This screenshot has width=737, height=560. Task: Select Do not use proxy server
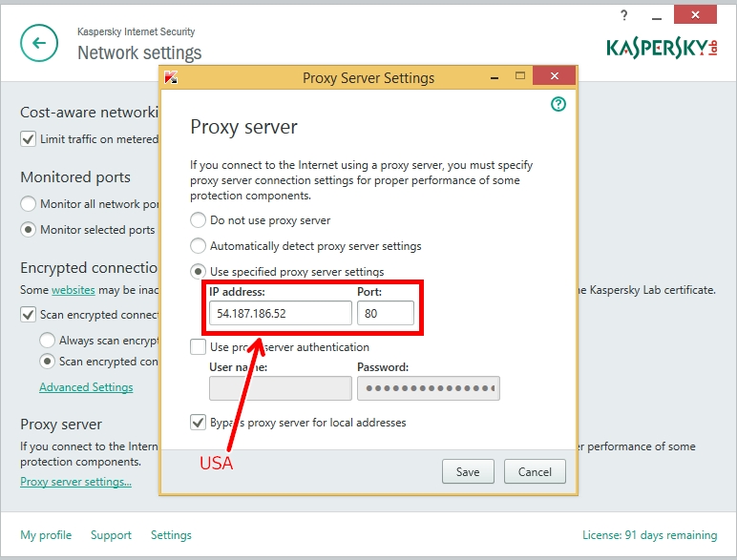[x=198, y=219]
